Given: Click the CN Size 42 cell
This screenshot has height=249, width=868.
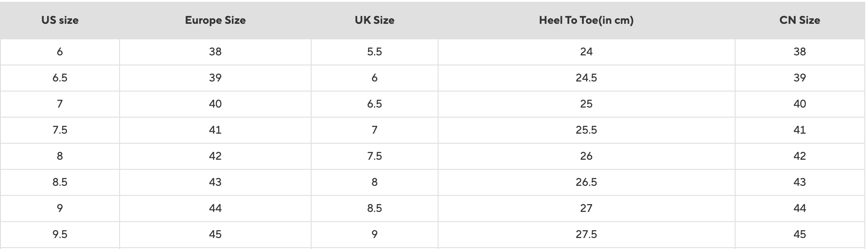Looking at the screenshot, I should (x=799, y=156).
